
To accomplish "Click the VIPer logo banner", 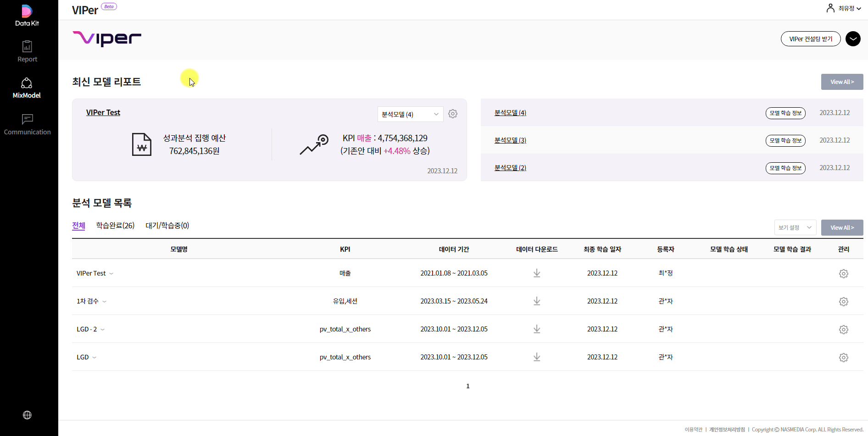I will tap(107, 39).
